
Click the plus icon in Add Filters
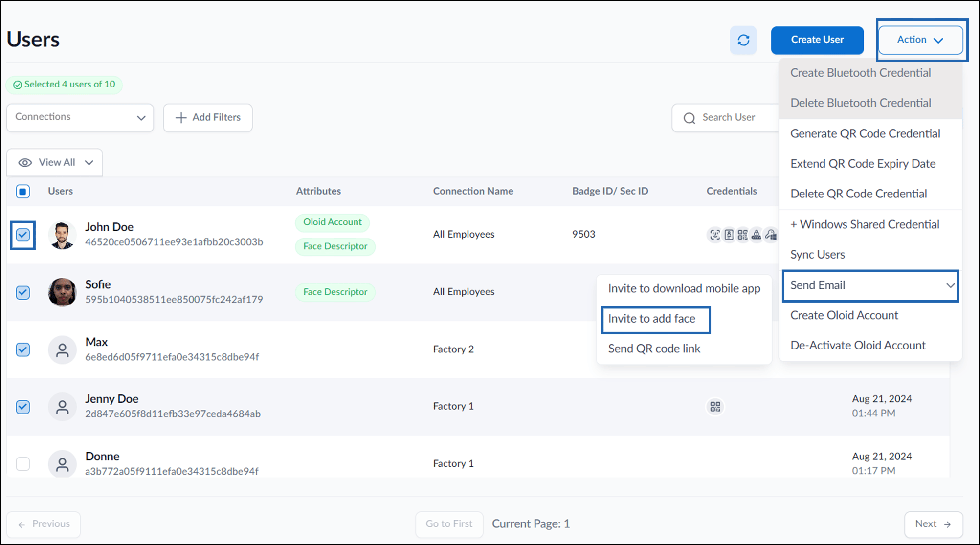[x=181, y=118]
